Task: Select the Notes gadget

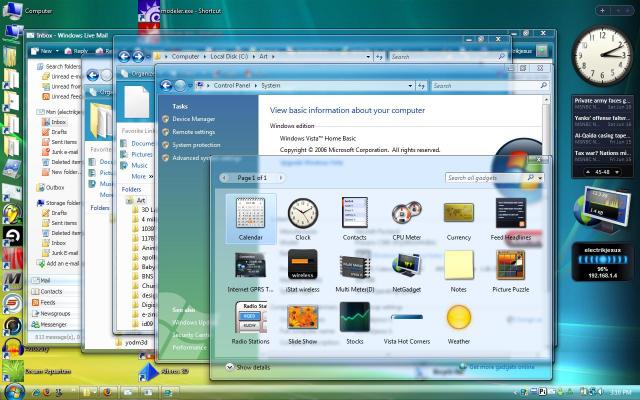Action: coord(458,271)
